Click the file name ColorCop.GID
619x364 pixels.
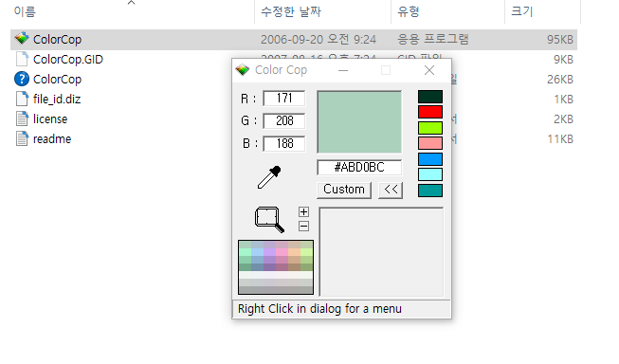(x=68, y=59)
